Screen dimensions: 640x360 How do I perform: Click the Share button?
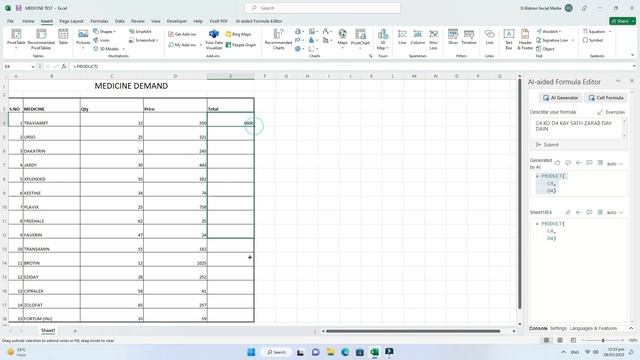622,21
